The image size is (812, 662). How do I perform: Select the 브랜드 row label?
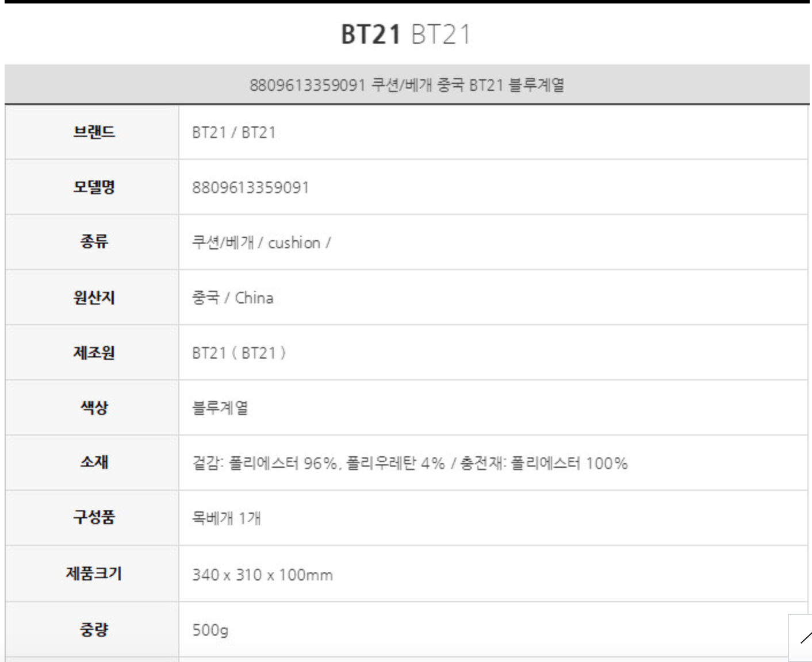pos(94,132)
